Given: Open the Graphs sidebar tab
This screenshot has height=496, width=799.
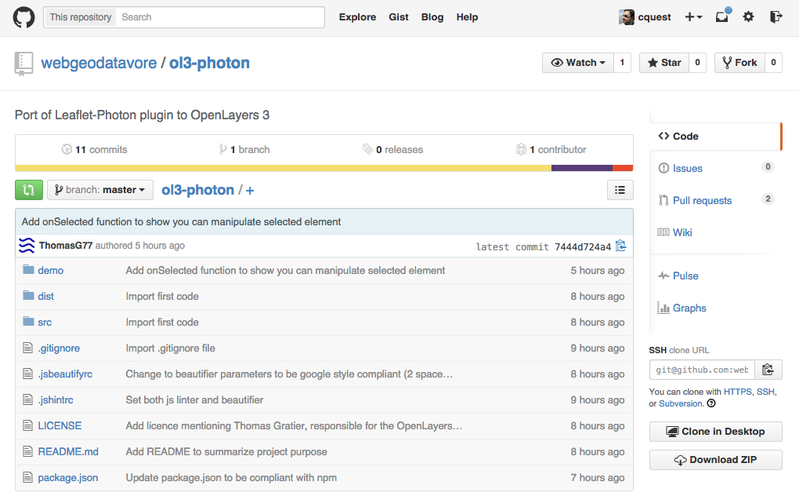Looking at the screenshot, I should (x=715, y=308).
